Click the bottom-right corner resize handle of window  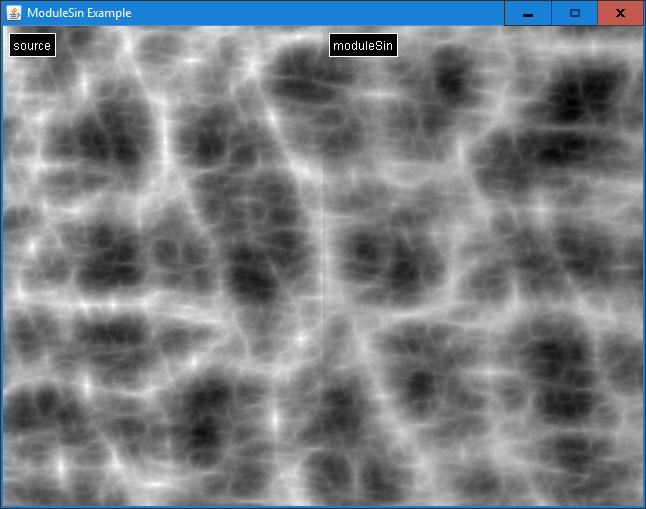point(643,506)
